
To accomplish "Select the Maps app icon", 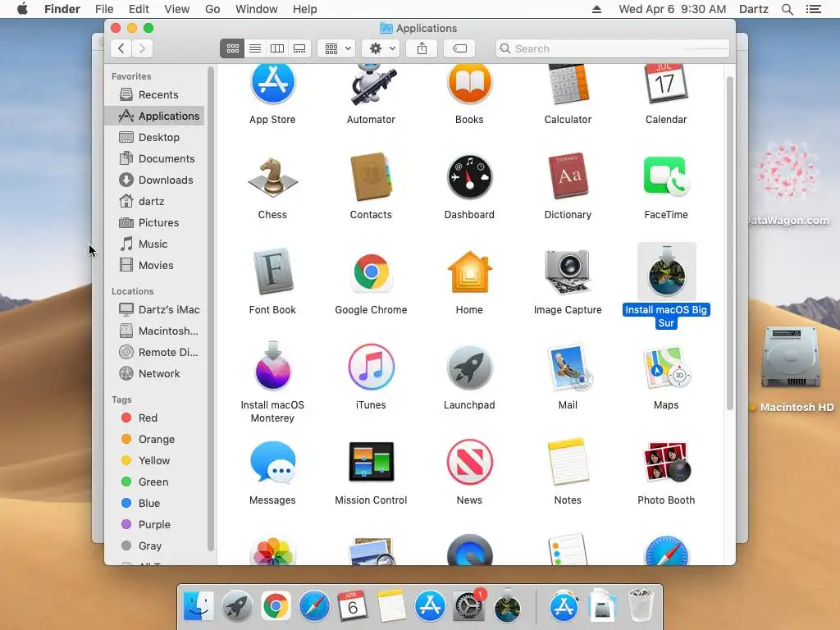I will pyautogui.click(x=666, y=367).
